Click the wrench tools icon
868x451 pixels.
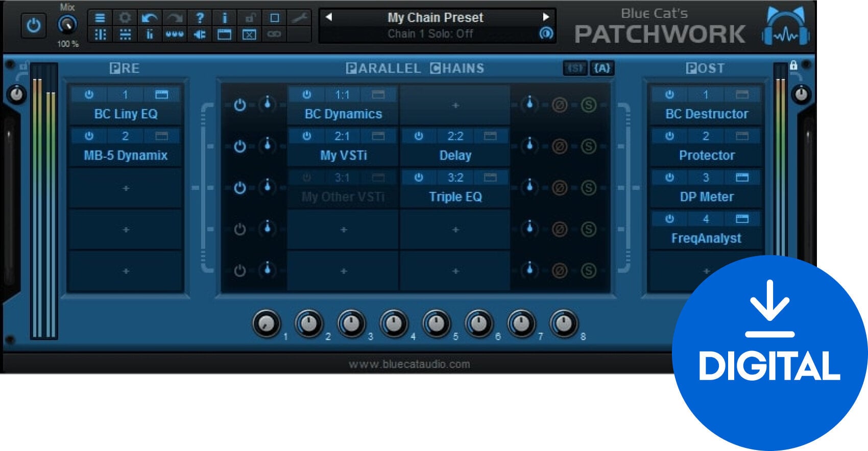click(299, 18)
